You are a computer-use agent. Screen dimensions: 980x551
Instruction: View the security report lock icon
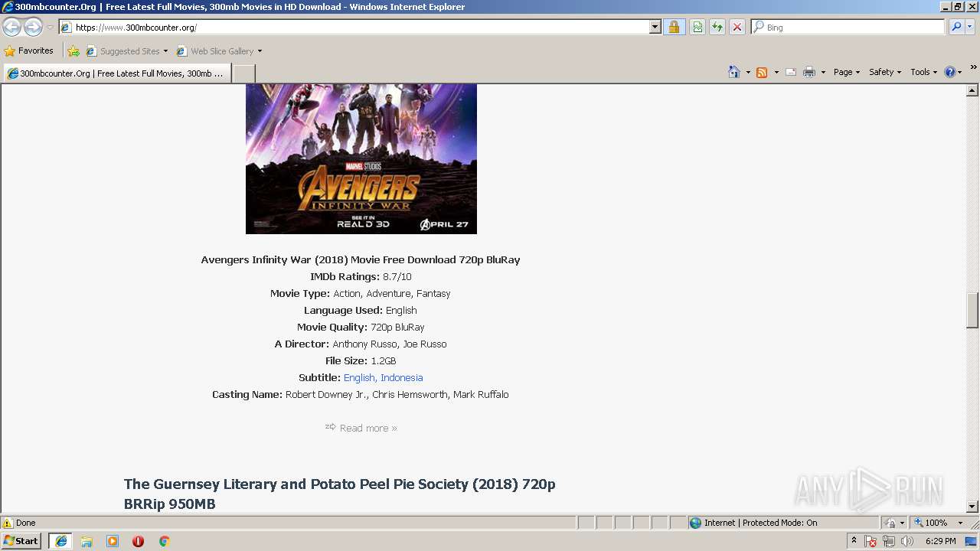pyautogui.click(x=674, y=27)
